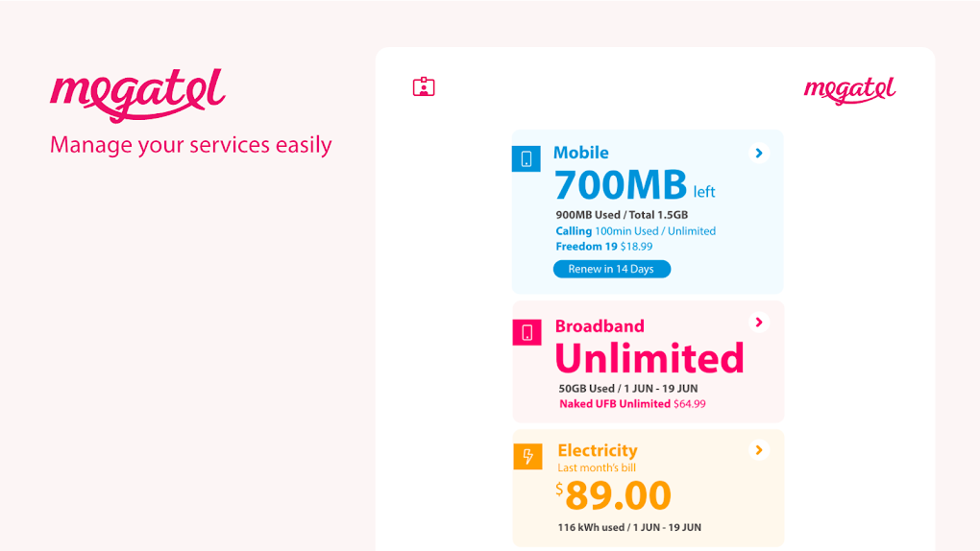Expand the Mobile card chevron arrow
The image size is (980, 551).
click(759, 153)
